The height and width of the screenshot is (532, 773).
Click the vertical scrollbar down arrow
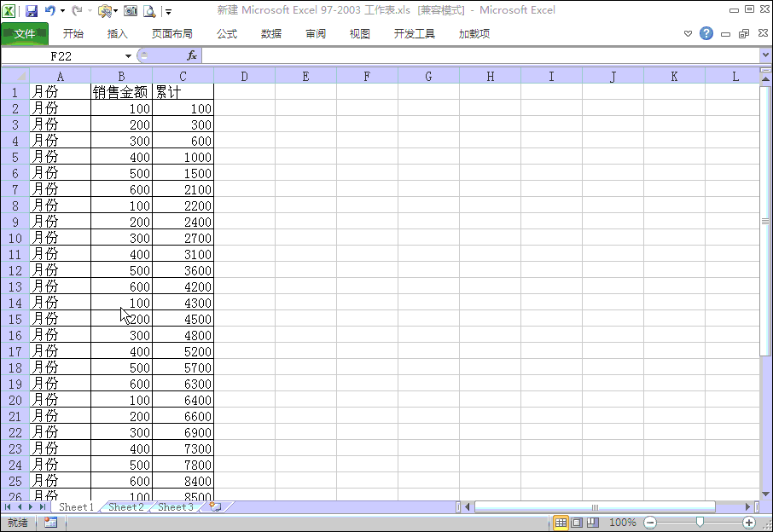pyautogui.click(x=765, y=494)
